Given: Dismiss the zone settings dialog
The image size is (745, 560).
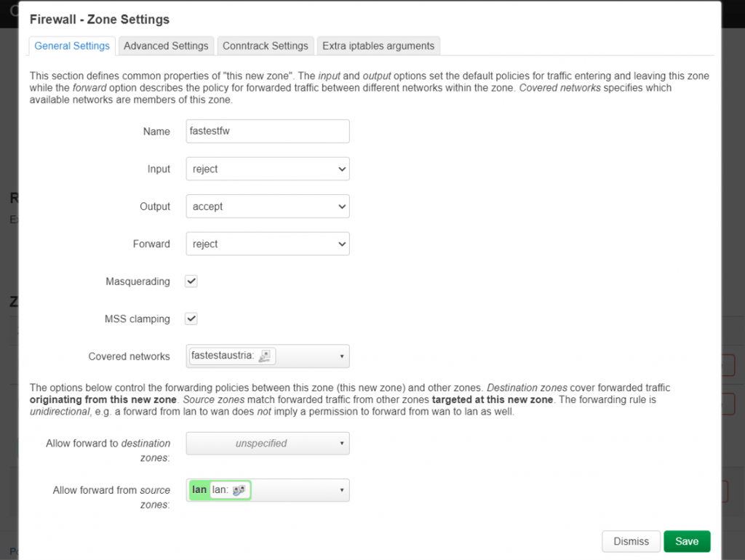Looking at the screenshot, I should pyautogui.click(x=631, y=541).
